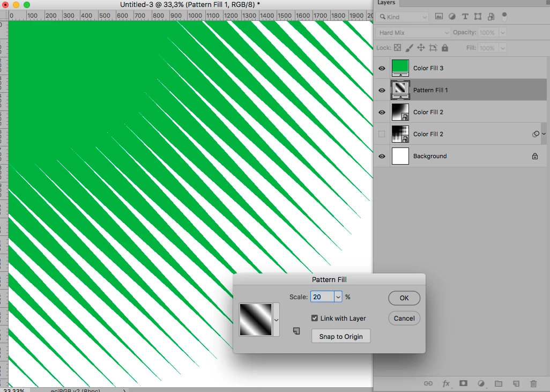Filter layers by smart objects icon
The width and height of the screenshot is (550, 392).
tap(491, 17)
